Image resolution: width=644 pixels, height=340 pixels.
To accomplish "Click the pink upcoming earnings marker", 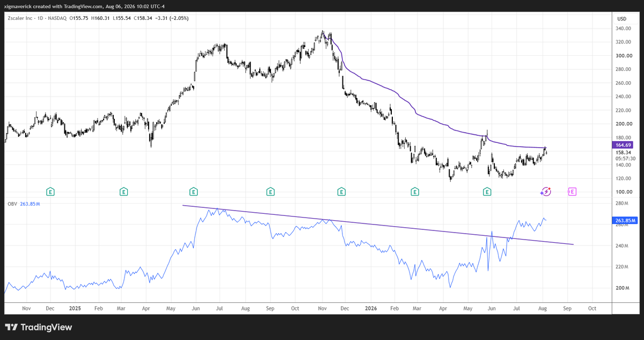I will click(572, 191).
